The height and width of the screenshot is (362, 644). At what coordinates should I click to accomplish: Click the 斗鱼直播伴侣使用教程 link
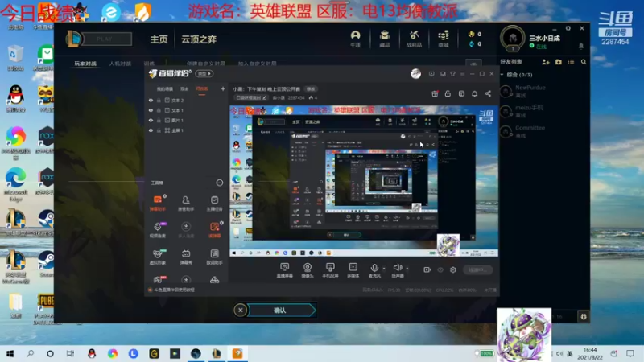point(174,290)
